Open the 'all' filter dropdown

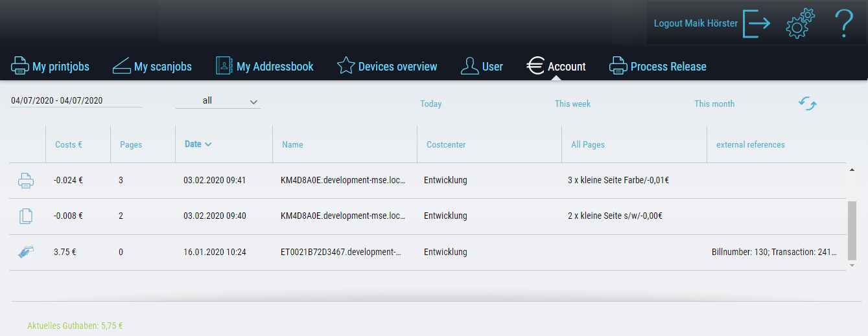[x=218, y=102]
